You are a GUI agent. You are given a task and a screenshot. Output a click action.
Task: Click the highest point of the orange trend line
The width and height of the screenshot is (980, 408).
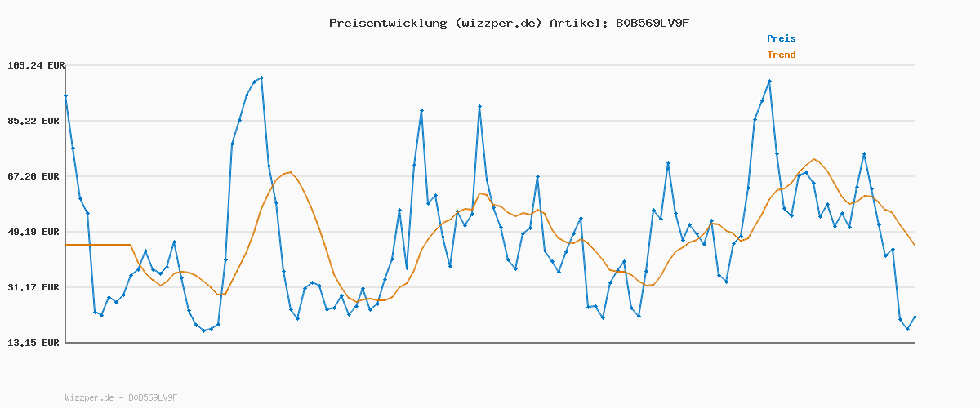(814, 159)
